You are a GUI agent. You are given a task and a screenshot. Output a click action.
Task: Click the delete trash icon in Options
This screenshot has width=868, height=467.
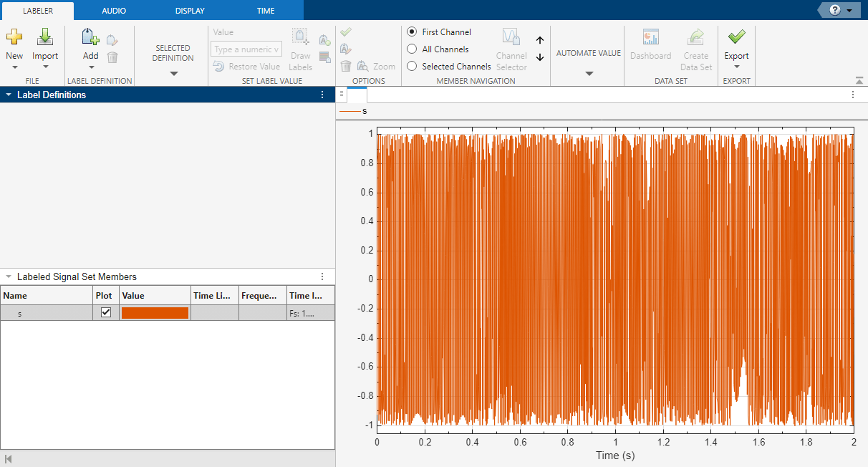coord(346,66)
